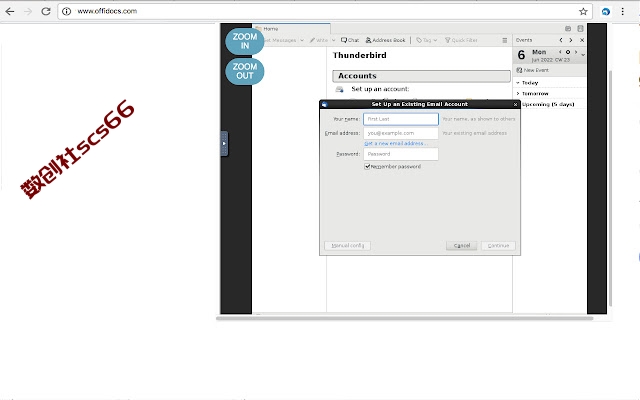
Task: Click the side panel handle on left edge
Action: pyautogui.click(x=224, y=144)
